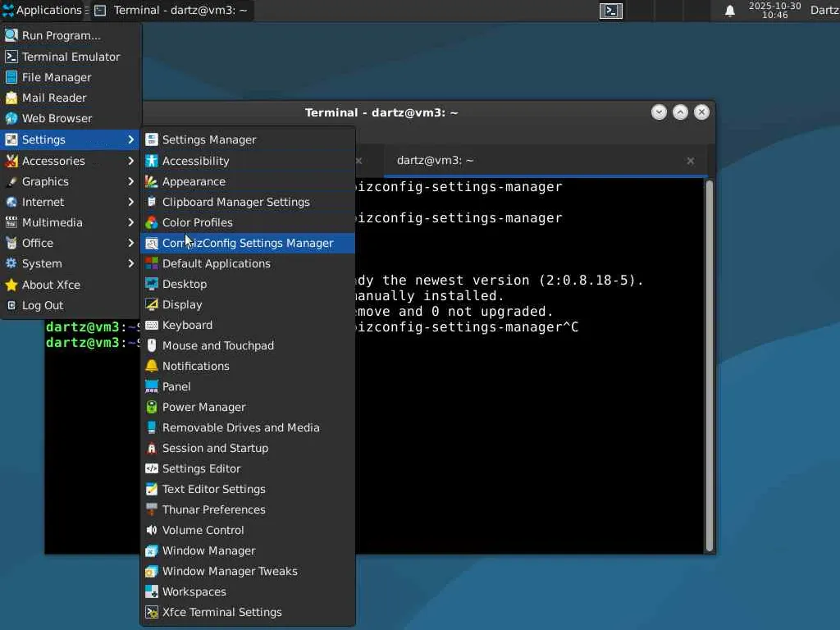Click Text Editor Settings icon
The height and width of the screenshot is (630, 840).
[152, 489]
